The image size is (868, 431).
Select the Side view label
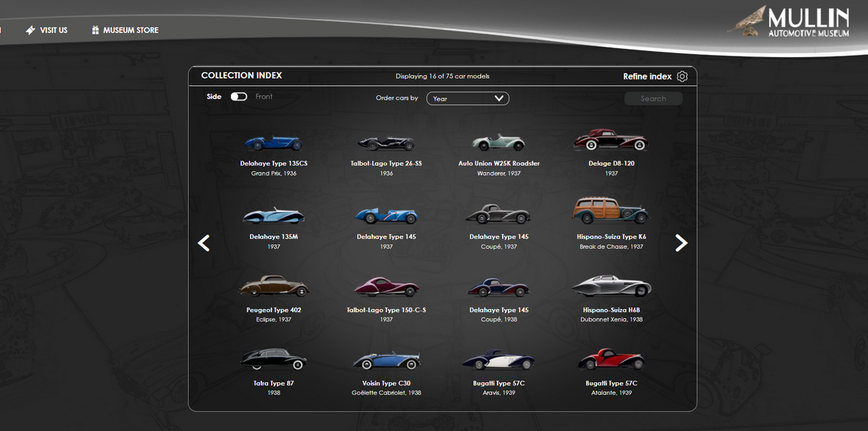(x=214, y=97)
